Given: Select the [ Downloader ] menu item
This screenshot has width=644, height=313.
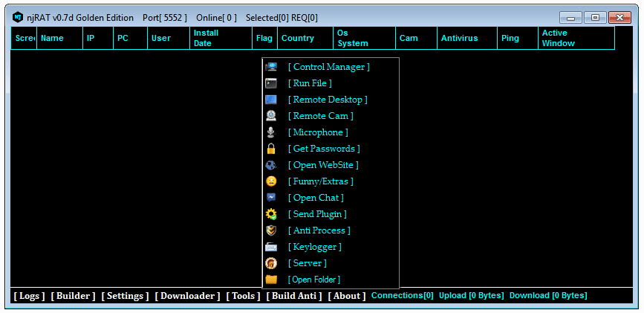Looking at the screenshot, I should click(x=188, y=296).
